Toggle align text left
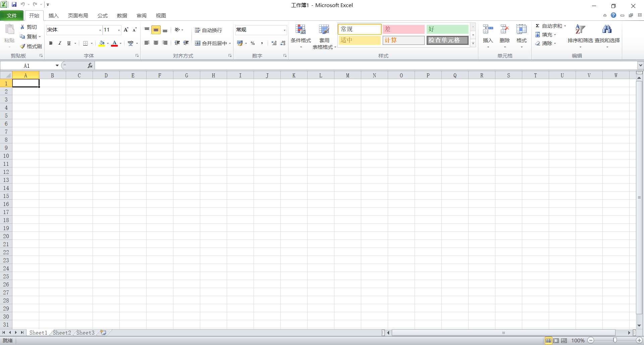 pyautogui.click(x=147, y=43)
